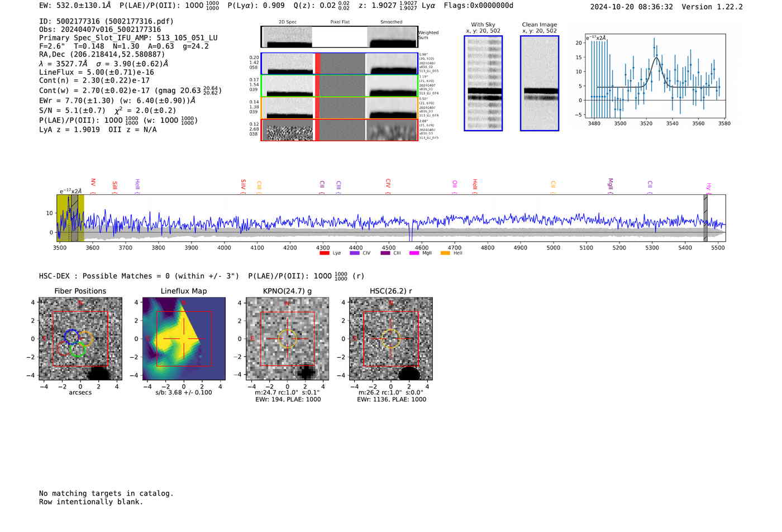Screen dimensions: 782x532
Task: Click the blue fiber circle in Fiber Positions
Action: pos(71,336)
